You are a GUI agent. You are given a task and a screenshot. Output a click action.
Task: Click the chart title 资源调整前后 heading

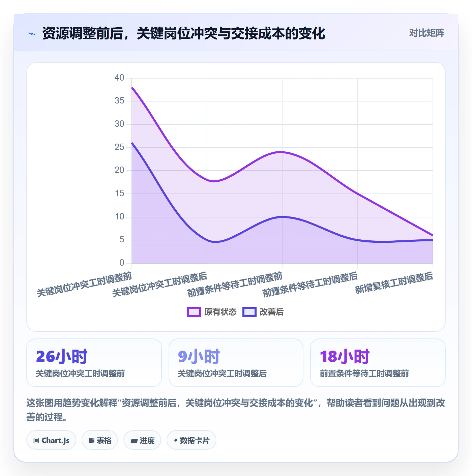point(184,33)
